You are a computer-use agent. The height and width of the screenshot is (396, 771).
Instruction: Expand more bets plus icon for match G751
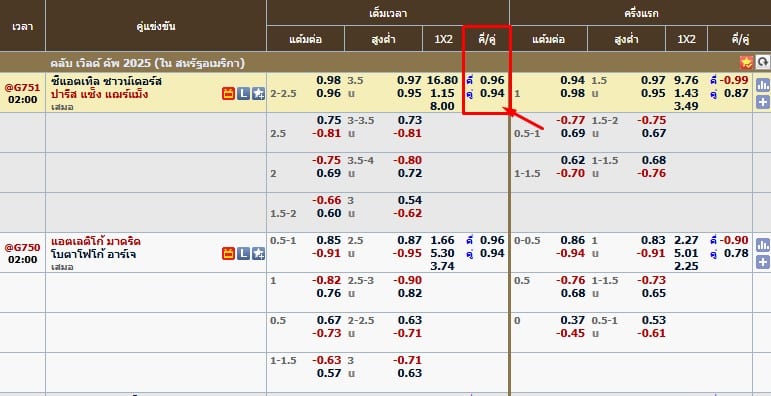pyautogui.click(x=763, y=102)
